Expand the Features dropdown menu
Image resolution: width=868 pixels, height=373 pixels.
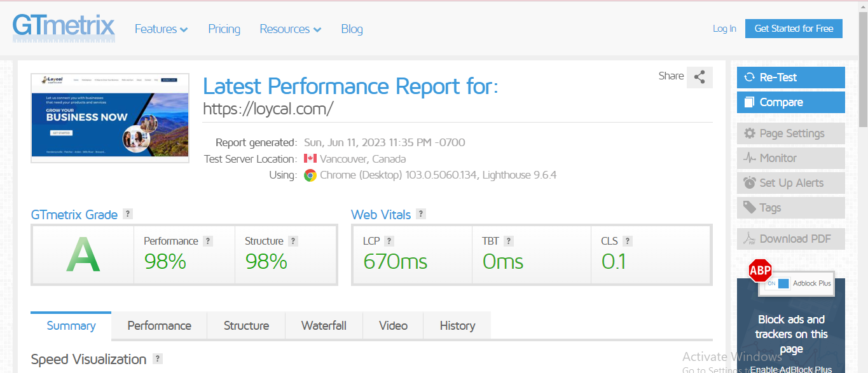pyautogui.click(x=161, y=29)
